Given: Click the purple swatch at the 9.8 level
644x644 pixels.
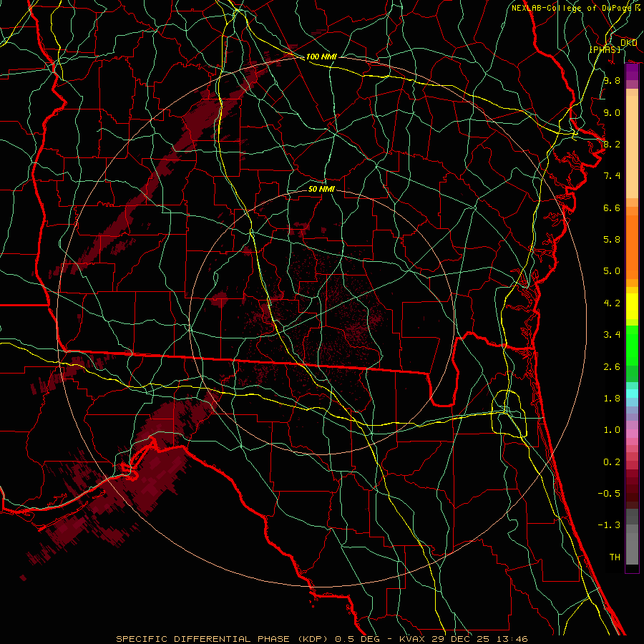Looking at the screenshot, I should pos(632,74).
